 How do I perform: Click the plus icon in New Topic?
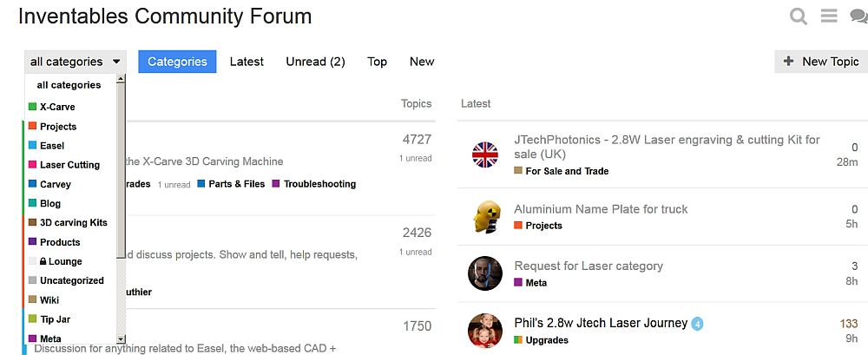(789, 62)
